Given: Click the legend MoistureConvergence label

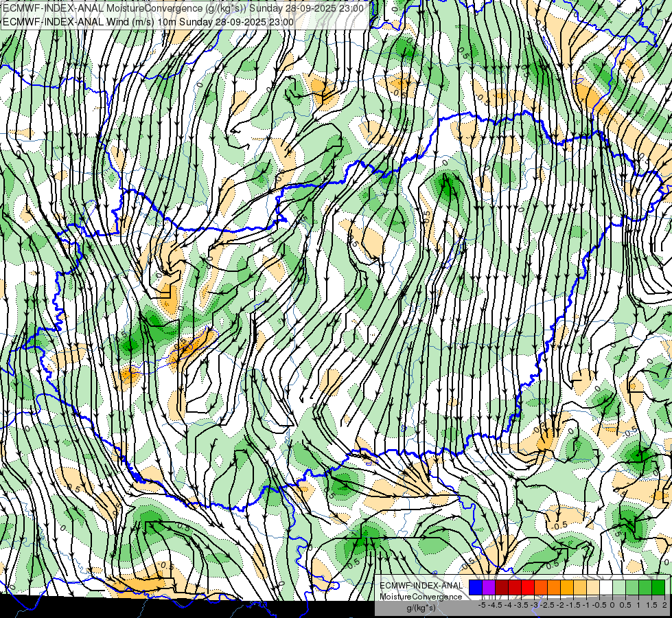Looking at the screenshot, I should [421, 597].
